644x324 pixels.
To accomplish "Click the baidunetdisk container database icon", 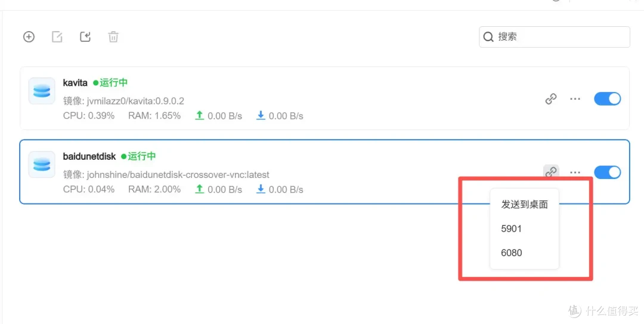I will (42, 165).
